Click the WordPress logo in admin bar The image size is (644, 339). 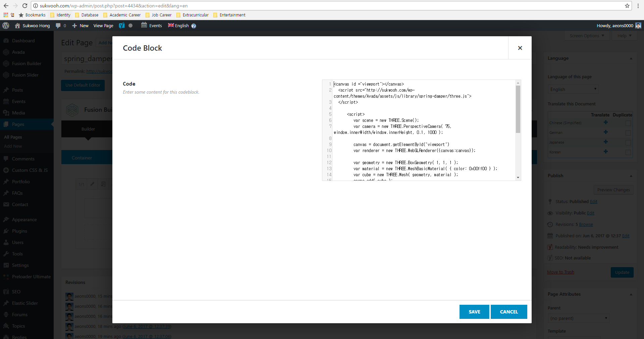(6, 26)
